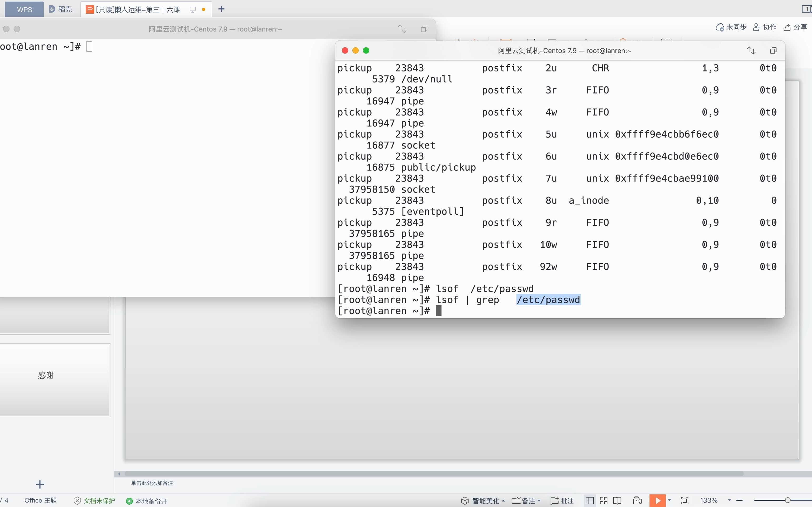Switch to normal view layout icon
The image size is (812, 507).
tap(590, 501)
